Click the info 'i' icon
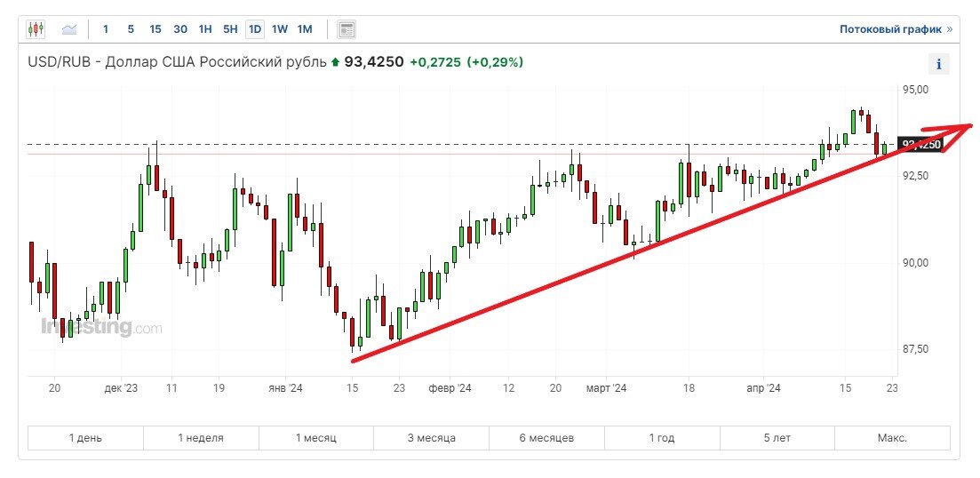This screenshot has width=980, height=478. [x=939, y=64]
